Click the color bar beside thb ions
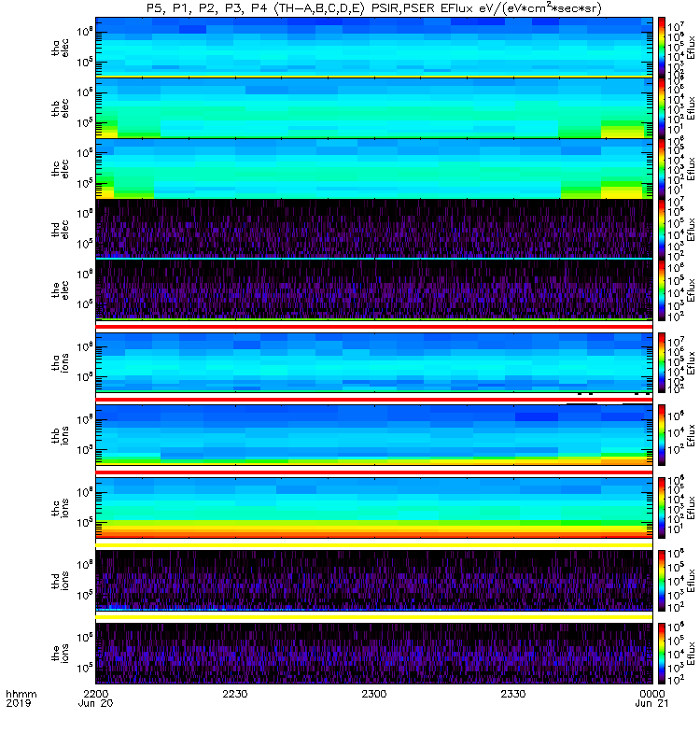700x747 pixels. click(x=662, y=435)
